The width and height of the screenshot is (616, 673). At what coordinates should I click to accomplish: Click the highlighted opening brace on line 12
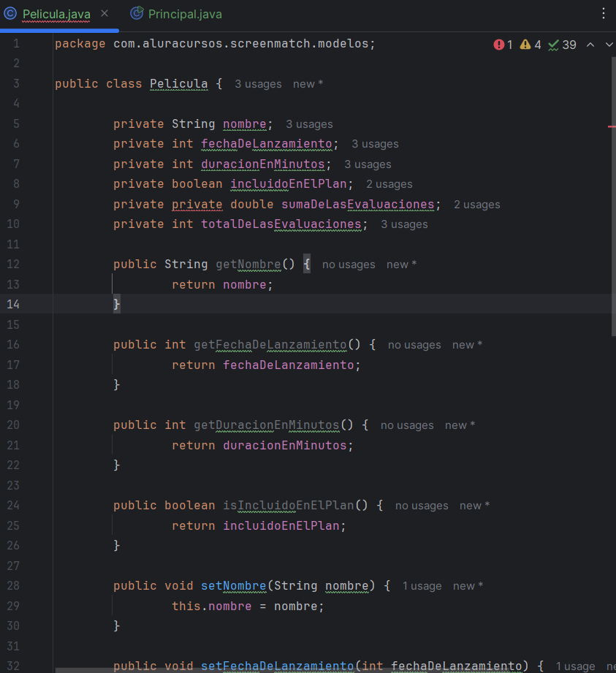tap(306, 265)
